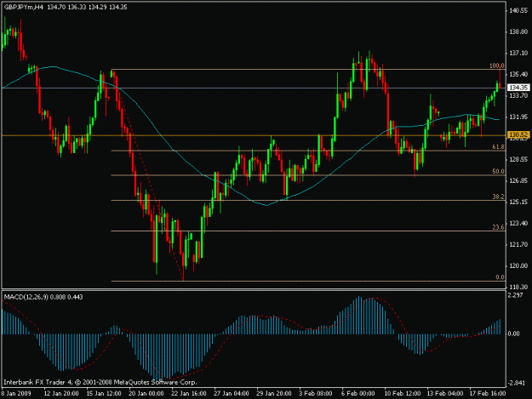Click the current price tag 134.35

pos(518,88)
